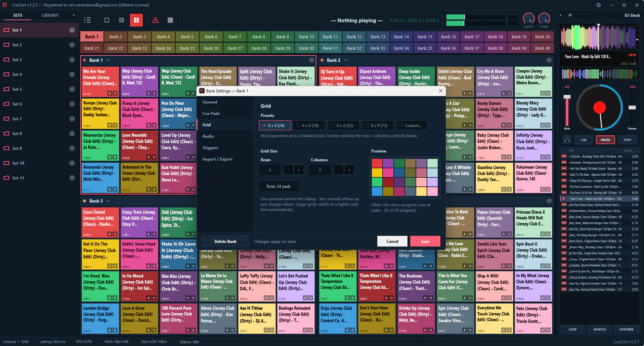Click the Set 7 folder icon
The image size is (644, 346).
(6, 119)
